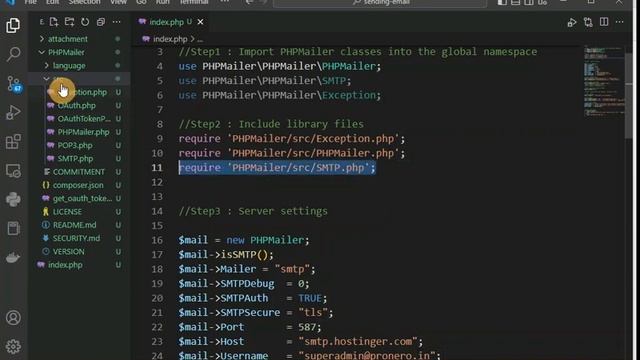Open the Run menu

163,2
